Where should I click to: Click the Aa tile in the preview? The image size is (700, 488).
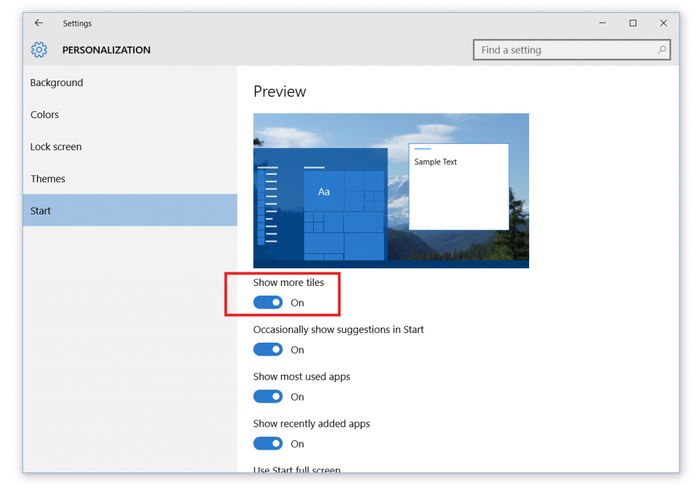click(x=324, y=192)
